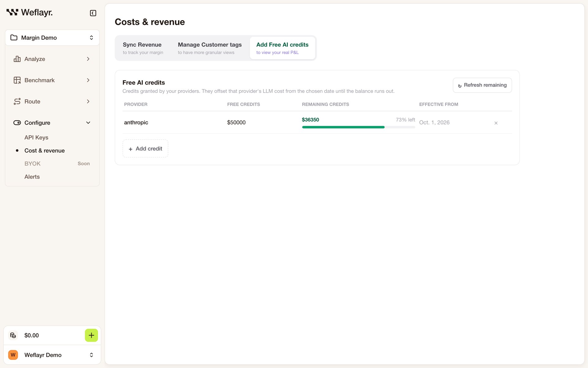
Task: Open the Alerts page in sidebar
Action: 32,177
